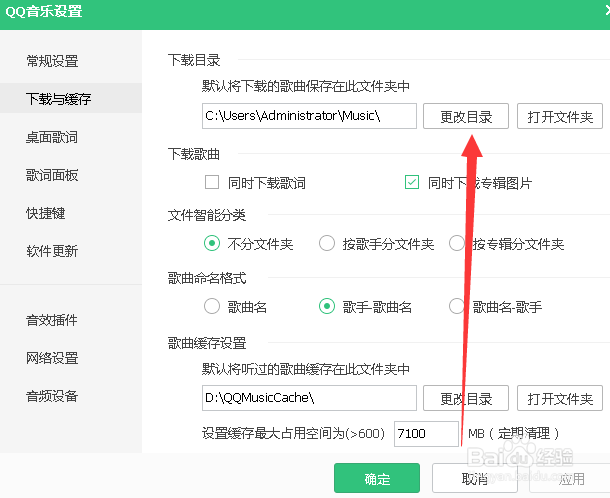The width and height of the screenshot is (610, 498).
Task: Click 打开文件夹 for download directory
Action: (559, 116)
